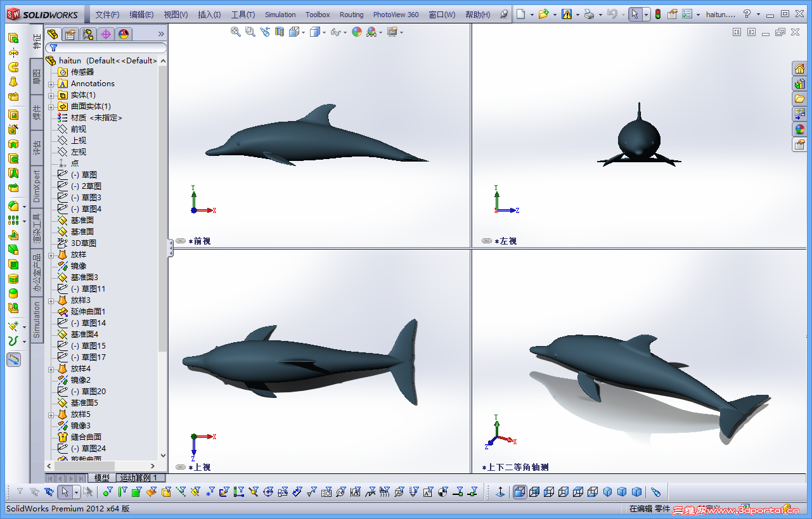Image resolution: width=812 pixels, height=519 pixels.
Task: Expand the 放样4 feature node
Action: pyautogui.click(x=51, y=369)
